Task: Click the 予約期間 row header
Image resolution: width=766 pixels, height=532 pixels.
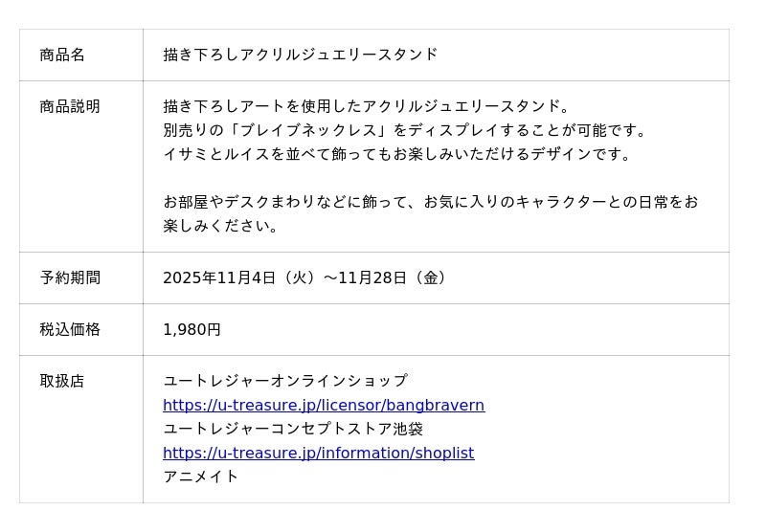Action: coord(70,278)
